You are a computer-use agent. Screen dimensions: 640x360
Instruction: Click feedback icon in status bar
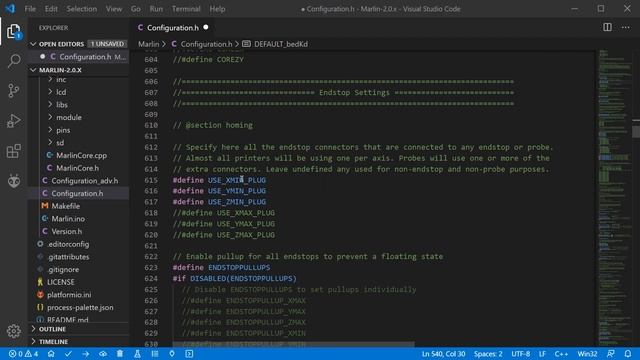(611, 354)
